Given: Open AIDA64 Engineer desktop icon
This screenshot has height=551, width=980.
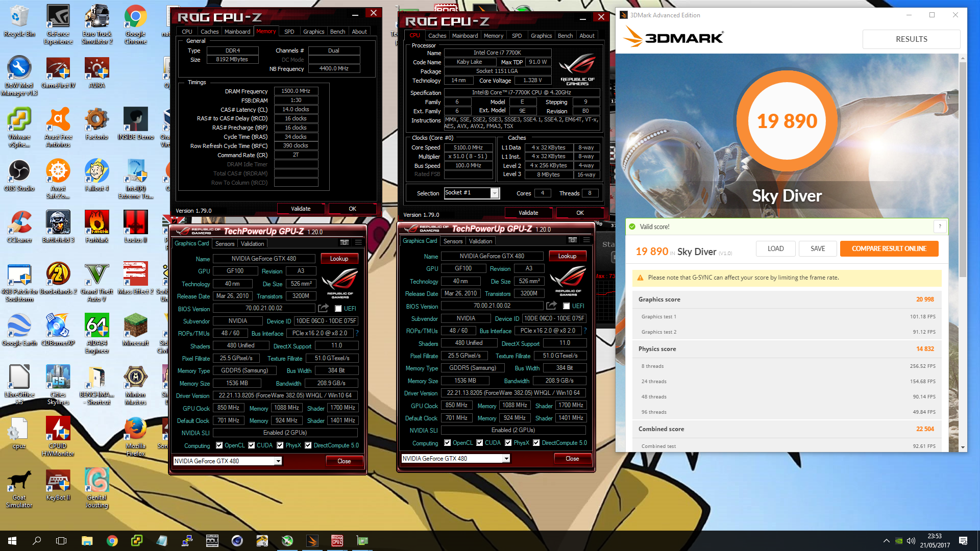Looking at the screenshot, I should (x=97, y=334).
